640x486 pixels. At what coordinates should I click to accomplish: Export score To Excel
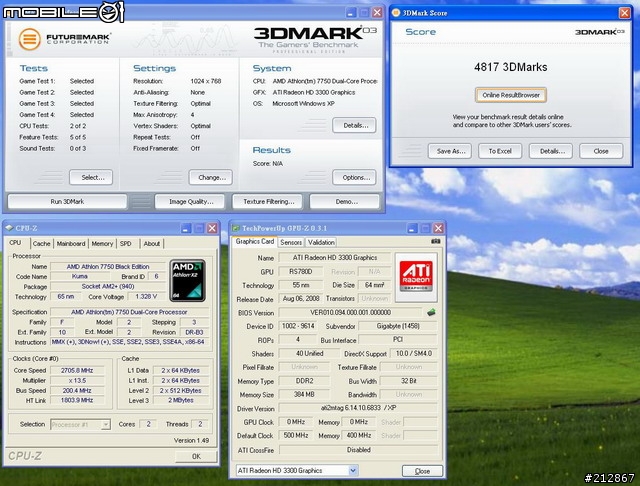point(500,151)
